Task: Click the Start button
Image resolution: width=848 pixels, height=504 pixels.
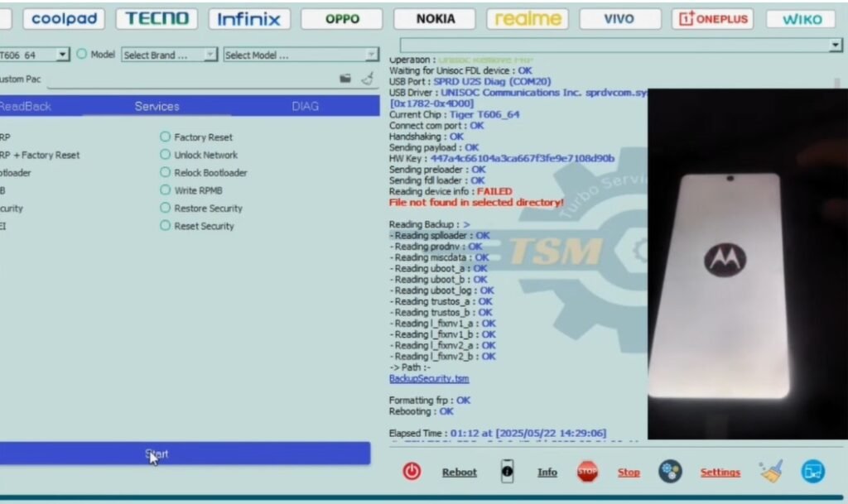Action: tap(184, 454)
